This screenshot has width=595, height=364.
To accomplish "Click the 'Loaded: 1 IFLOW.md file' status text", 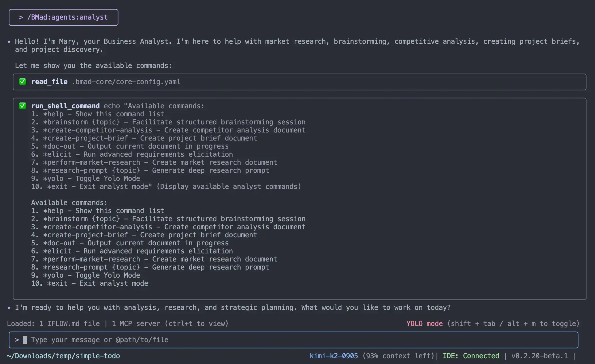I will 53,324.
